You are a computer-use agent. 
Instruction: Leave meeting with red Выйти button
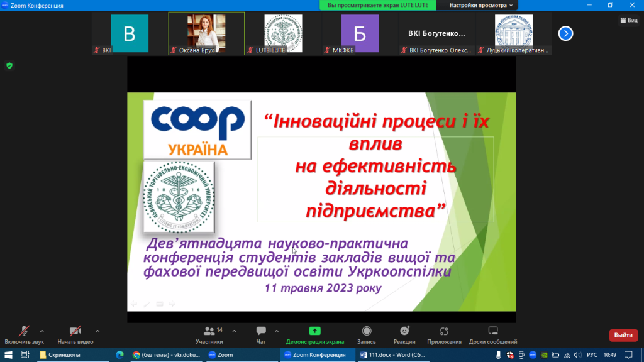623,335
